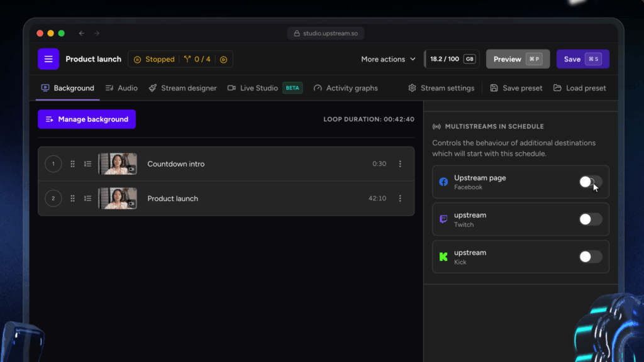Open the 0 / 4 multistream counter
Image resolution: width=644 pixels, height=362 pixels.
197,59
